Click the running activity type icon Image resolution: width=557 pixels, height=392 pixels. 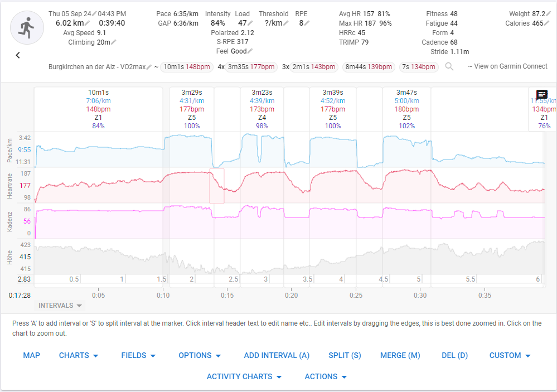pyautogui.click(x=27, y=28)
